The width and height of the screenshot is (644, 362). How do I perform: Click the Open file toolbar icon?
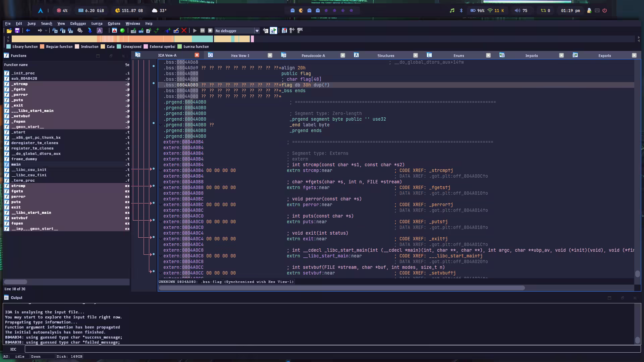(x=9, y=31)
